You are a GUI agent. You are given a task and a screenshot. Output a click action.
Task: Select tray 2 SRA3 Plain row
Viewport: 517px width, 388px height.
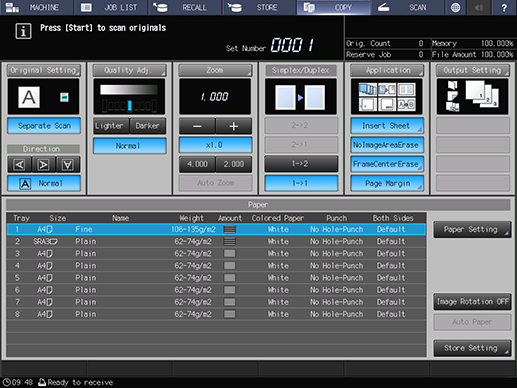(x=216, y=241)
